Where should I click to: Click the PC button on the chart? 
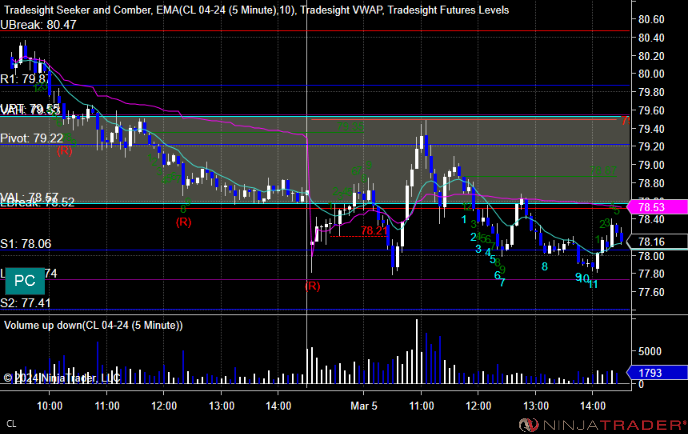coord(25,281)
